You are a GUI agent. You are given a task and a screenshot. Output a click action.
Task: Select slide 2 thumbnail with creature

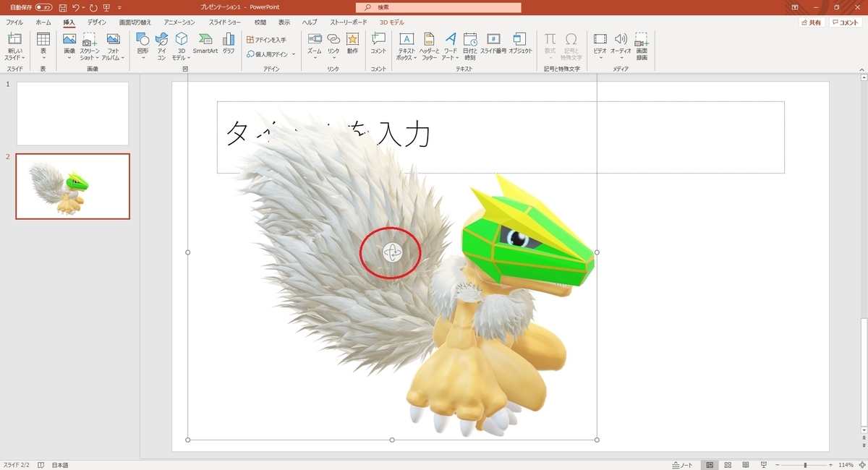(x=72, y=186)
